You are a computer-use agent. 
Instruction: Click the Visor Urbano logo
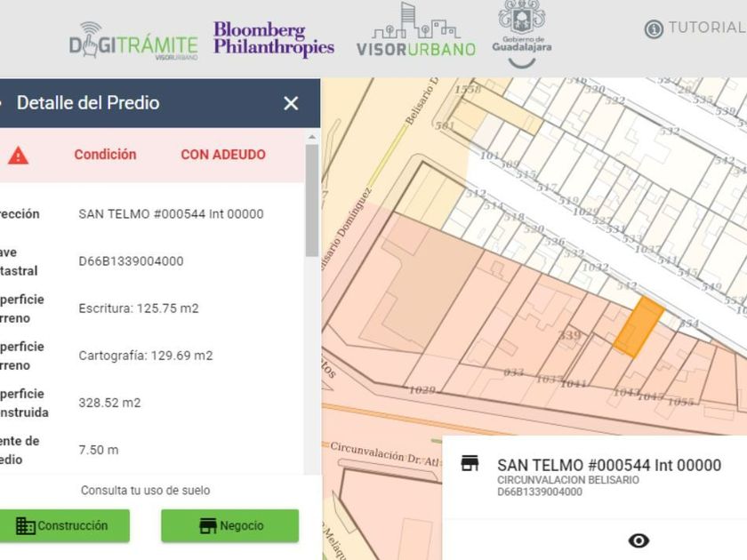(x=416, y=31)
